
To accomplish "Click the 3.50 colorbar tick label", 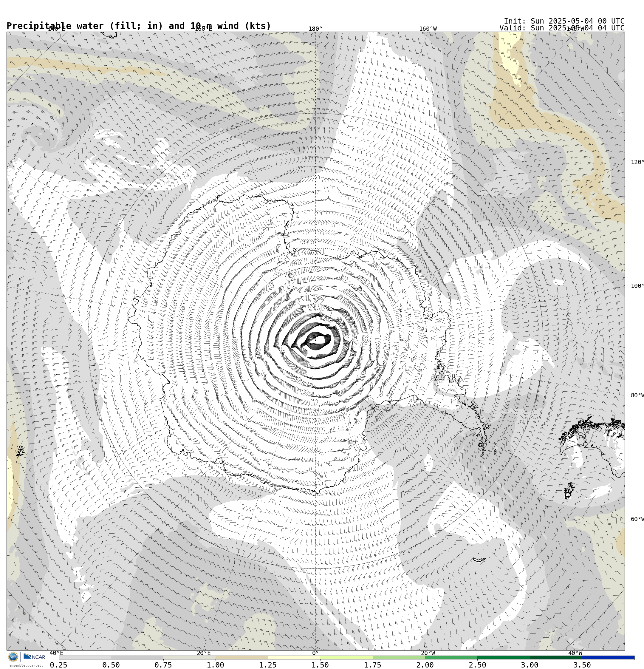I will tap(582, 665).
